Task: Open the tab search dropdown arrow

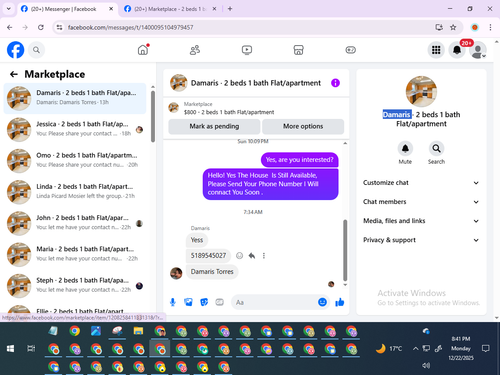Action: tap(9, 9)
